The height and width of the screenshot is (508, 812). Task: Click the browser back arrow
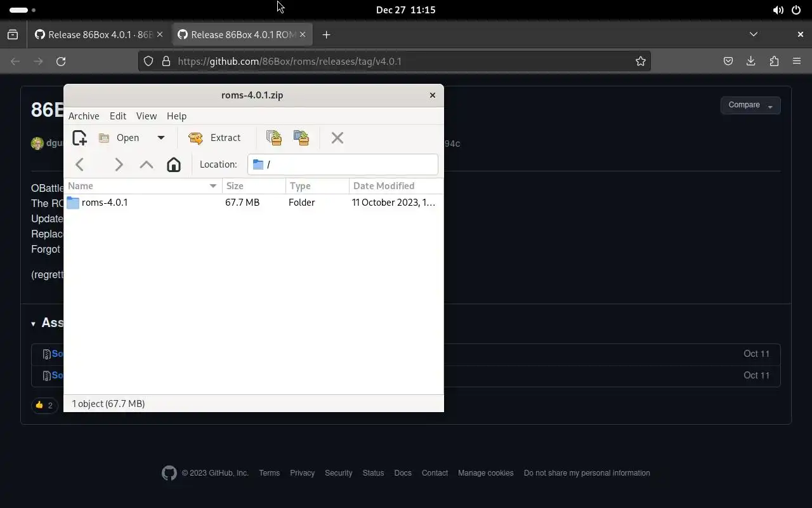point(15,62)
